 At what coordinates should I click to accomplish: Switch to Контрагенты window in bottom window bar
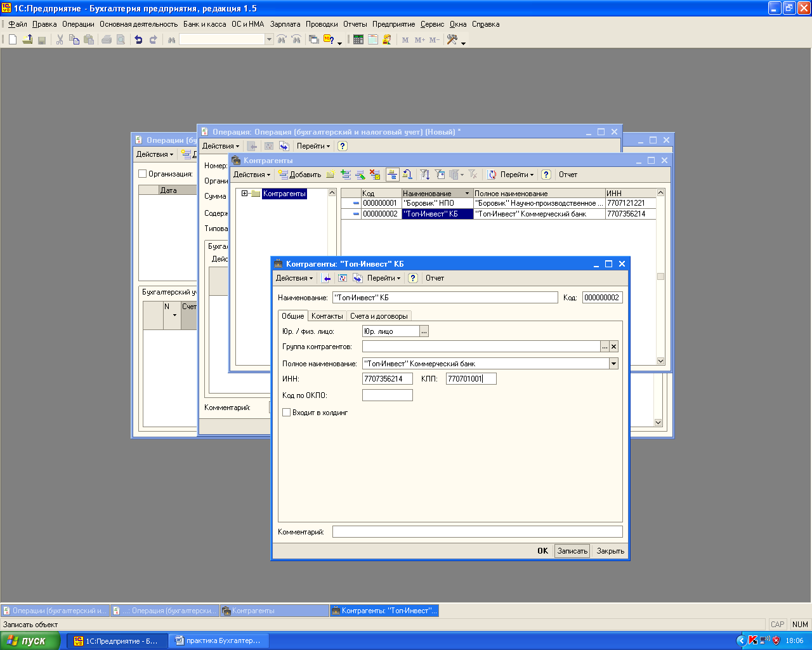(274, 611)
